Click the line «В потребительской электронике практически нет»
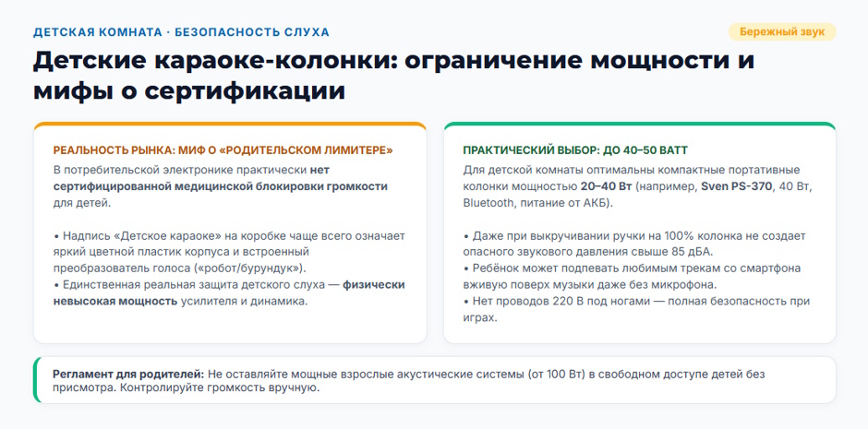Viewport: 868px width, 429px height. click(191, 170)
